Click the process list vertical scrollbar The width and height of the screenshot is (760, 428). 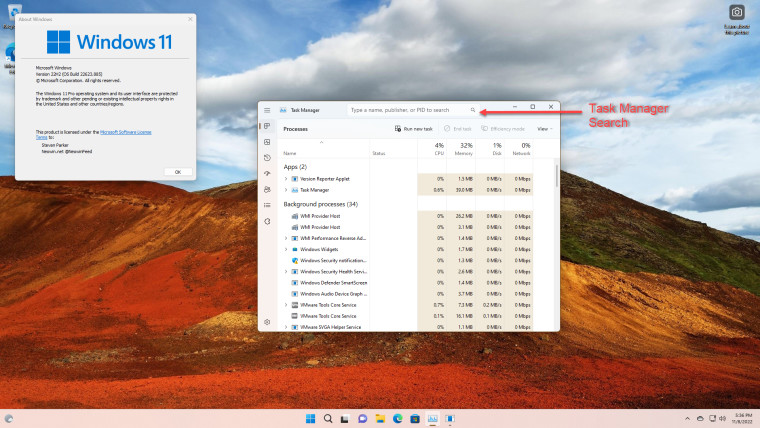[556, 175]
